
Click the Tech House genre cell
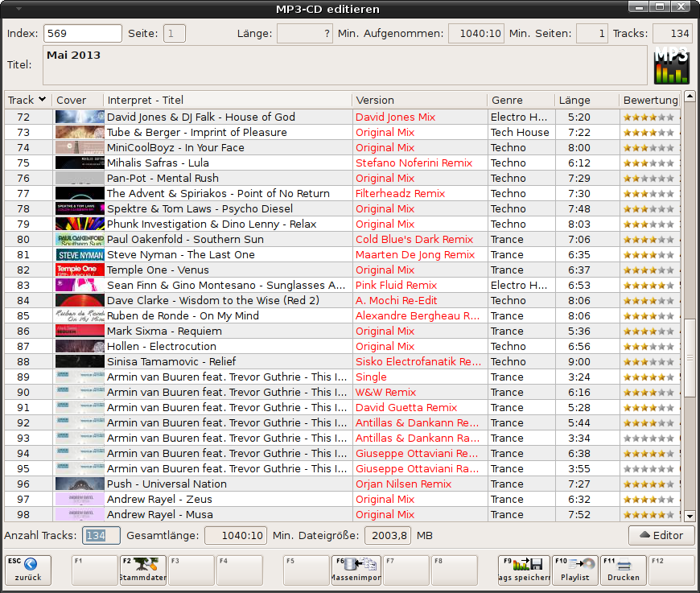[520, 133]
